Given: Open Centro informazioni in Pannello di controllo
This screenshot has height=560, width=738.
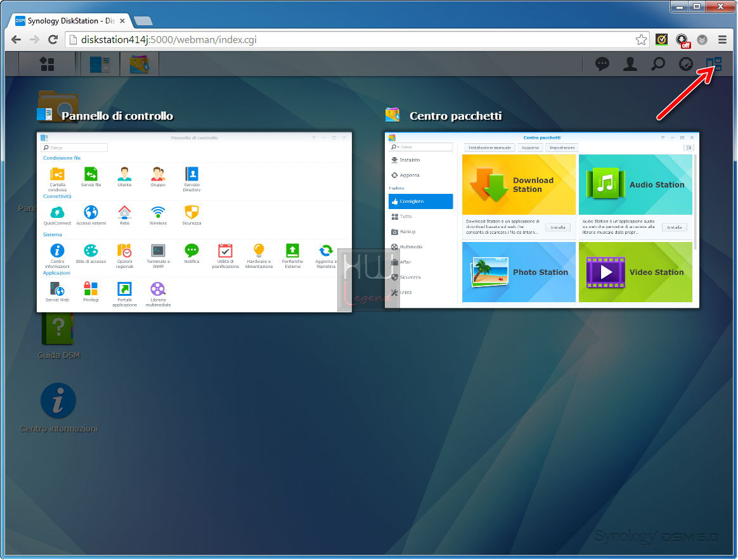Looking at the screenshot, I should pyautogui.click(x=58, y=256).
